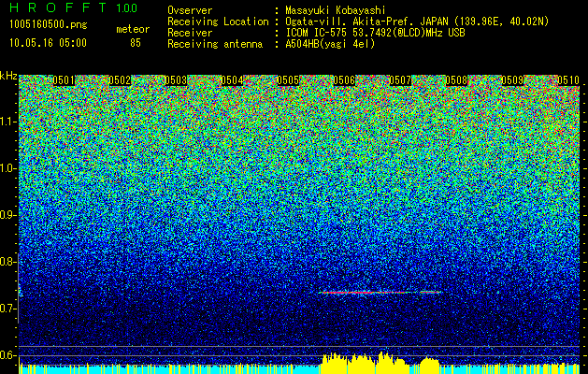Click the Receiving Location field label
The image size is (588, 374).
pos(218,22)
